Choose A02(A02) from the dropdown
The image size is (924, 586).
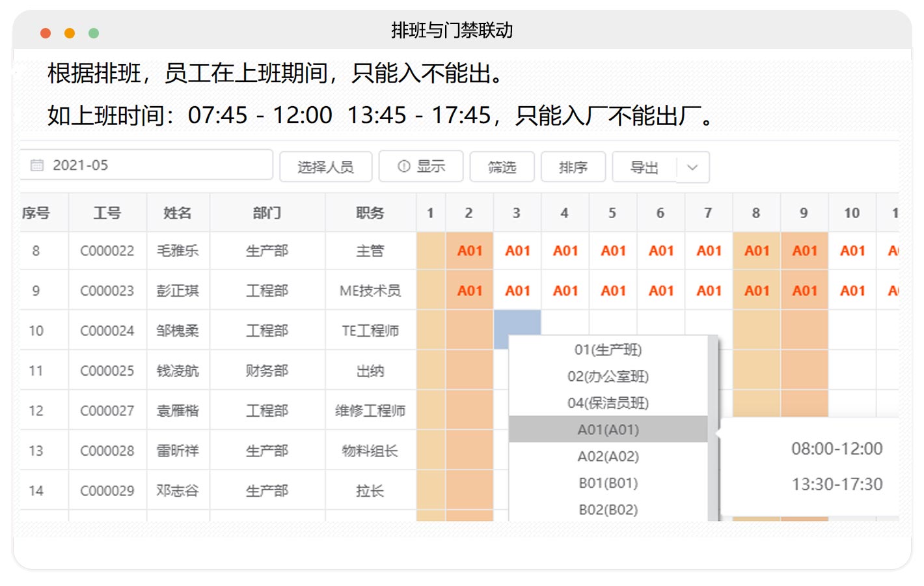[x=608, y=456]
